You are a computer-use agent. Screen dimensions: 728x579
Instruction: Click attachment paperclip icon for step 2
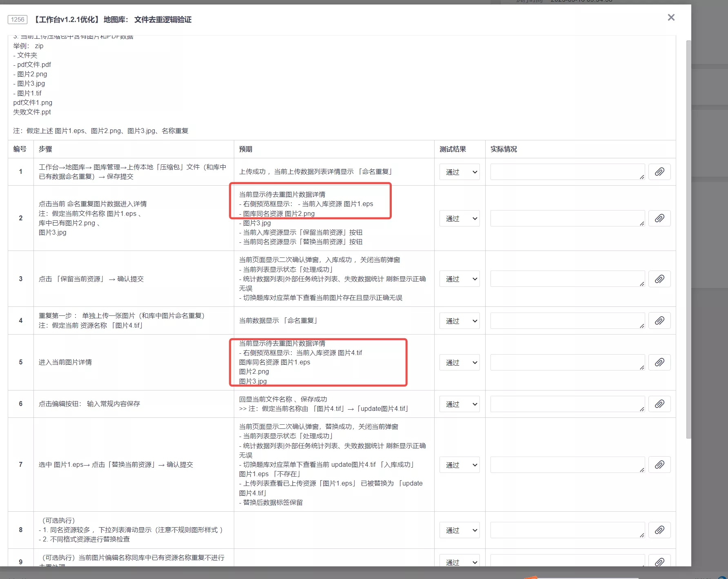coord(659,218)
